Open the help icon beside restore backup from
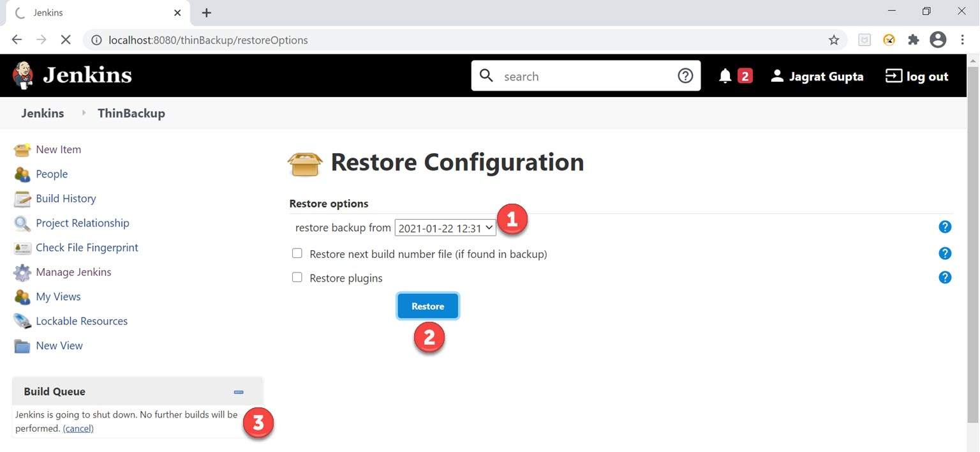 click(x=945, y=227)
